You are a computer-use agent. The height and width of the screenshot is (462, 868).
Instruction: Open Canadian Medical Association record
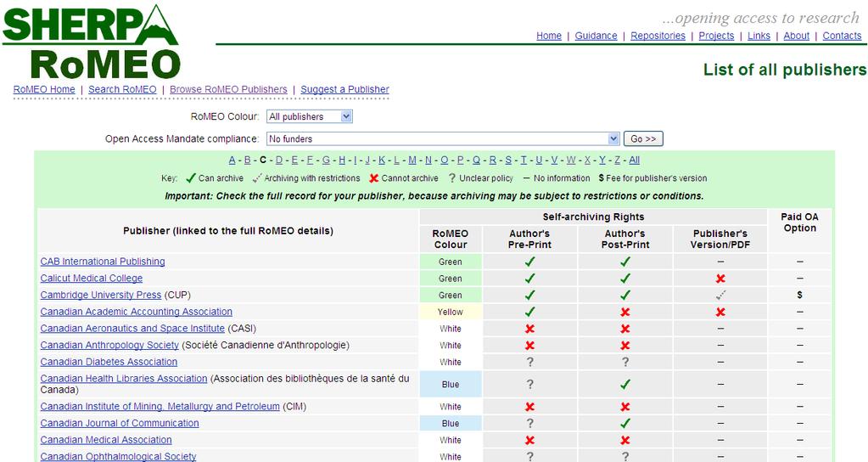(x=106, y=440)
